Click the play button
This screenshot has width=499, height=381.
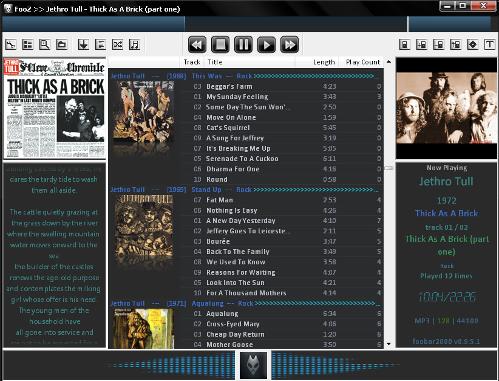(266, 45)
